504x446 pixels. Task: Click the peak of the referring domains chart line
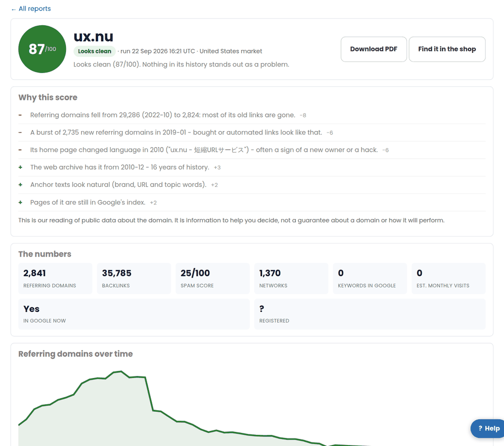click(120, 371)
